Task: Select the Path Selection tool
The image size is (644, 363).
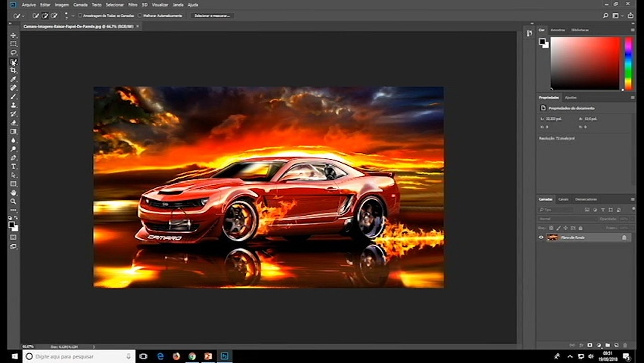Action: coord(13,175)
